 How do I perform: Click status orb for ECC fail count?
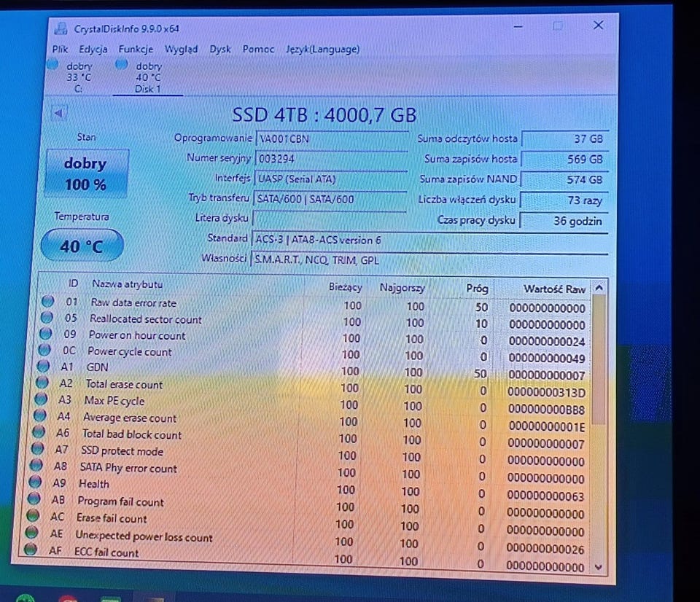pos(31,549)
